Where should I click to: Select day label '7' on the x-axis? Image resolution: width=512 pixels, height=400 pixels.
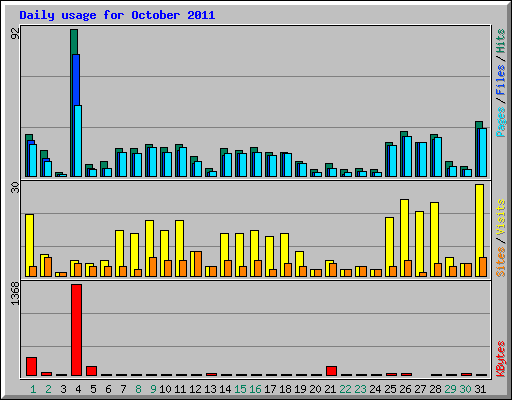123,389
